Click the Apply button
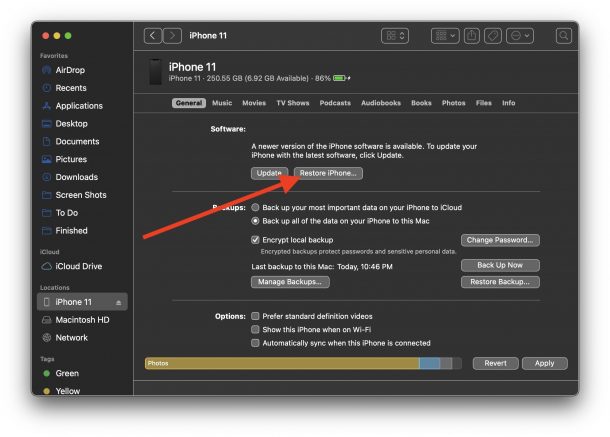This screenshot has width=610, height=437. tap(544, 363)
